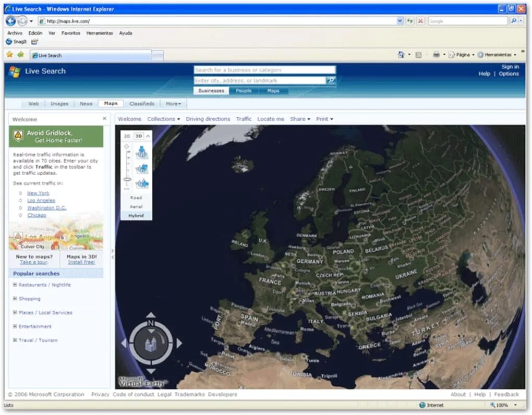Select the Businesses search scope tab
This screenshot has height=415, width=532.
click(x=211, y=91)
